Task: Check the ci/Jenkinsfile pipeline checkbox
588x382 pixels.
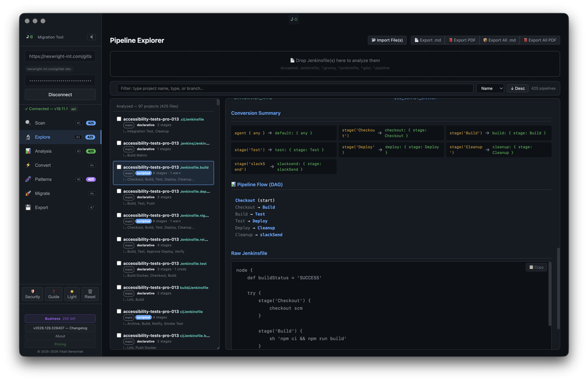Action: (119, 311)
